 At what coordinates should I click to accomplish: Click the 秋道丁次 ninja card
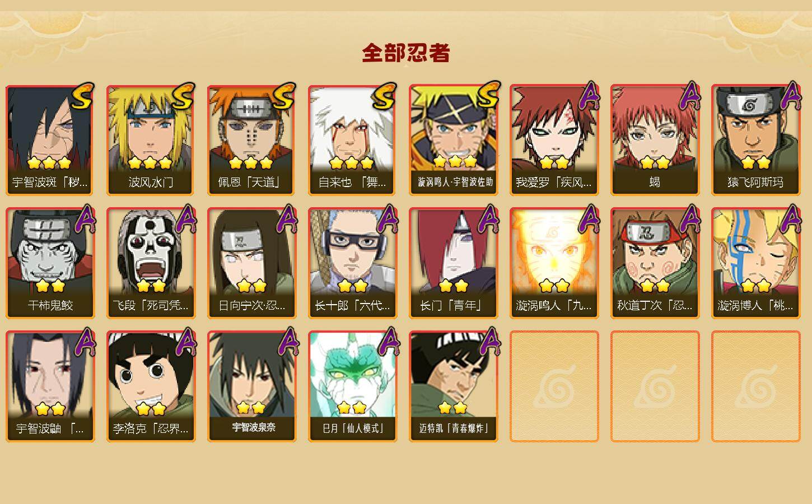click(655, 263)
